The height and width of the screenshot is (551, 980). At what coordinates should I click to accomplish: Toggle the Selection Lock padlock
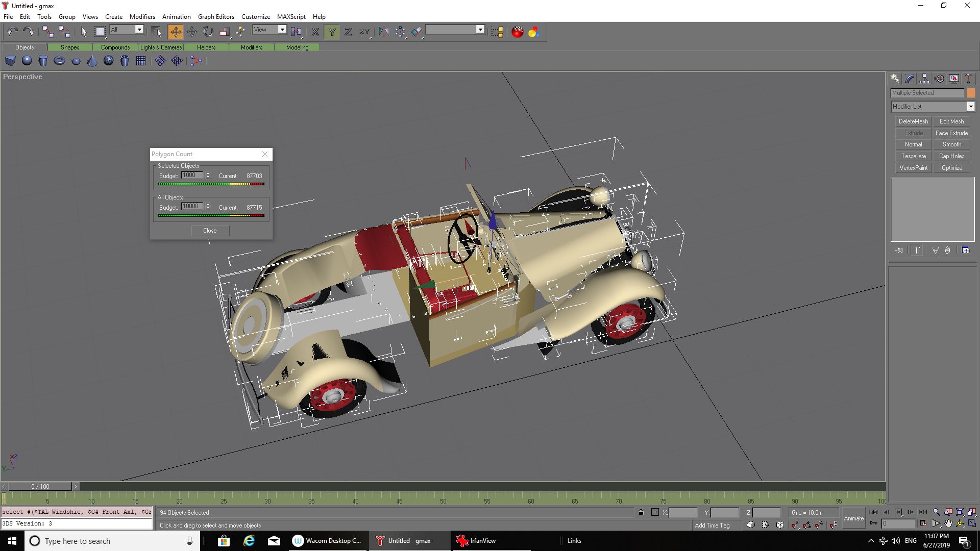pyautogui.click(x=641, y=512)
